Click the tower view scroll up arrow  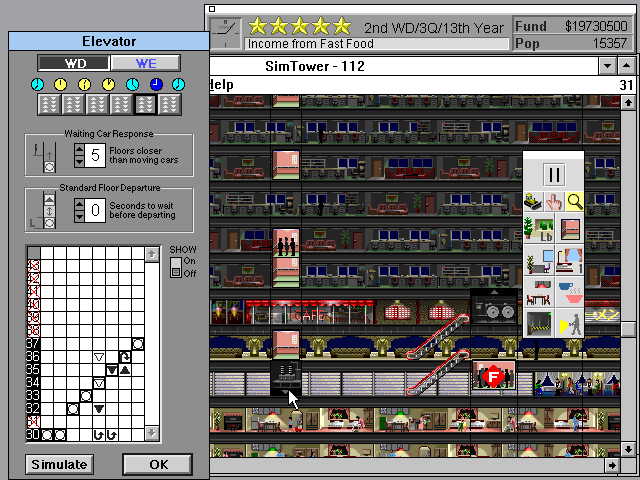628,102
